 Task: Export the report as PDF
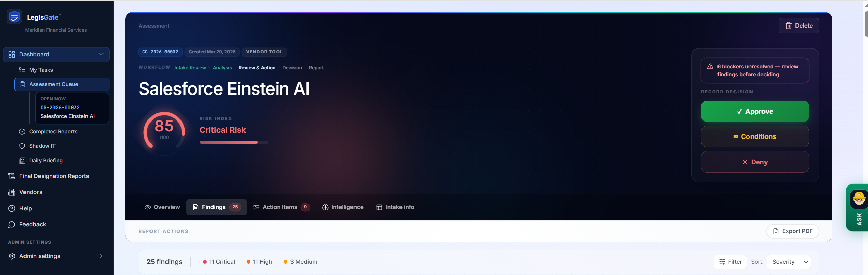coord(793,231)
